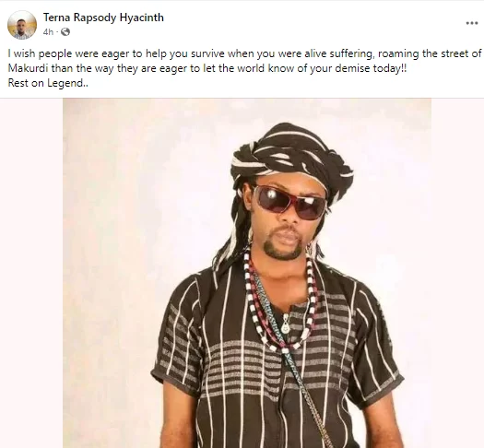Open Terna Rapsody Hyacinth's profile name link
The image size is (484, 448).
coord(103,18)
